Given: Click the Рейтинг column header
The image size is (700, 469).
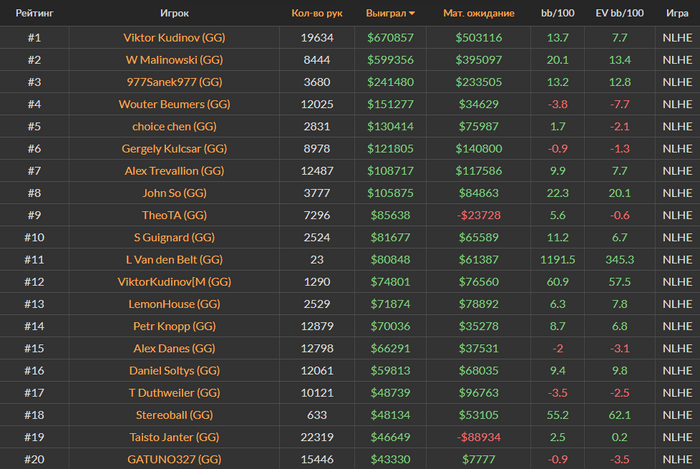Looking at the screenshot, I should (34, 14).
